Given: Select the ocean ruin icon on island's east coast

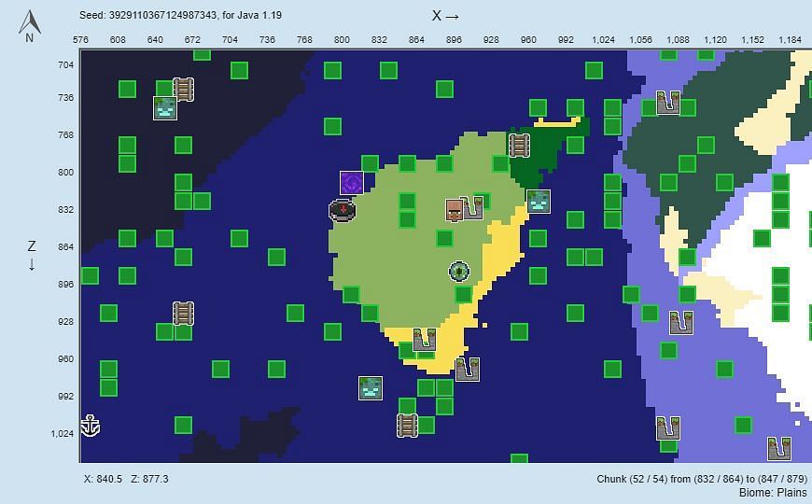Looking at the screenshot, I should coord(539,201).
